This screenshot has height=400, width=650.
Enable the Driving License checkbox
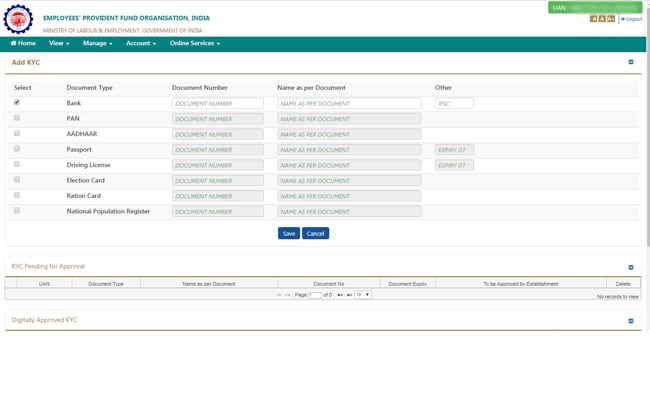(17, 164)
